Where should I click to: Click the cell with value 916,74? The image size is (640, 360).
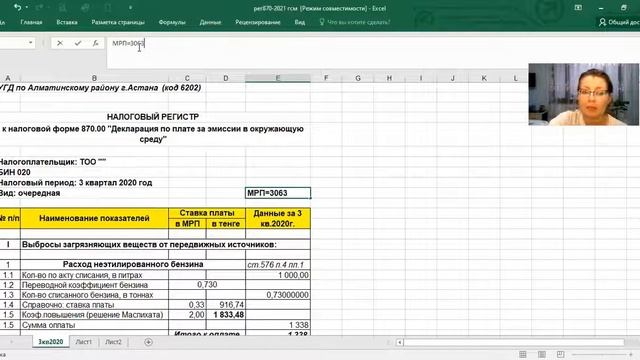click(x=226, y=304)
